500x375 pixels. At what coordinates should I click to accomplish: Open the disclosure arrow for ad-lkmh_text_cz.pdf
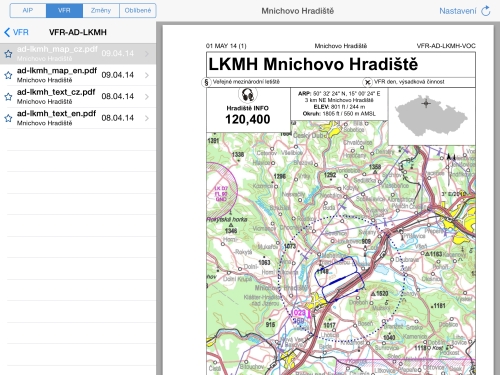pyautogui.click(x=147, y=97)
